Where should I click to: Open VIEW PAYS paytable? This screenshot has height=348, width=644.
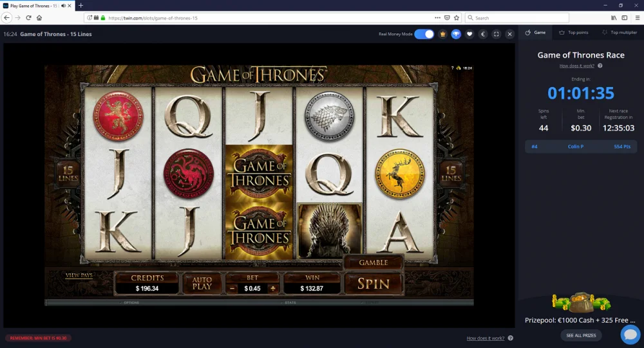tap(79, 275)
